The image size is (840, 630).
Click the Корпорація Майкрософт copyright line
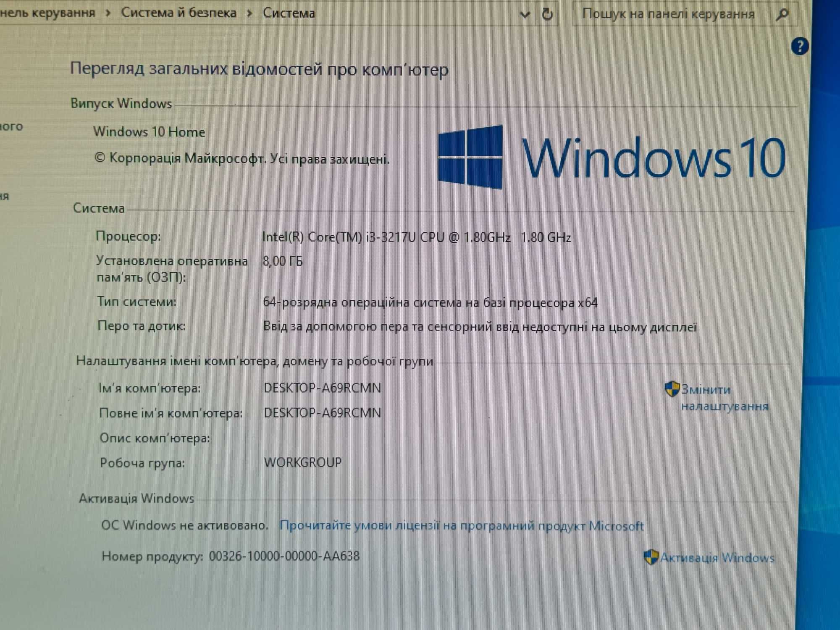tap(242, 159)
